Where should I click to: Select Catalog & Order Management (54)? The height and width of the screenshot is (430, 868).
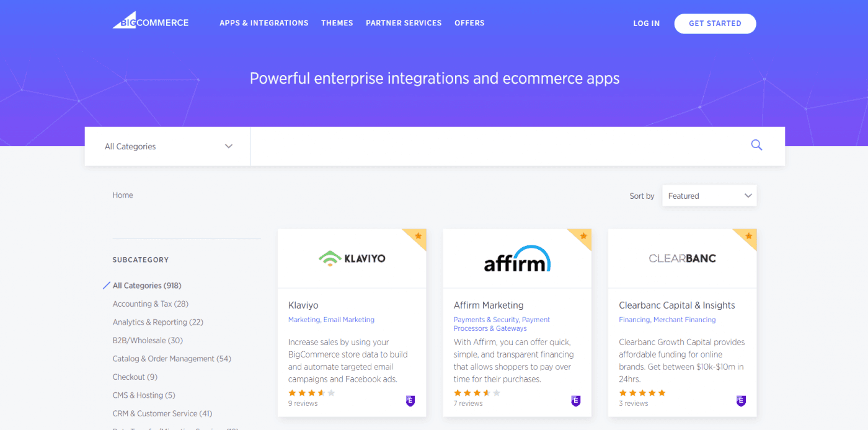(x=172, y=359)
